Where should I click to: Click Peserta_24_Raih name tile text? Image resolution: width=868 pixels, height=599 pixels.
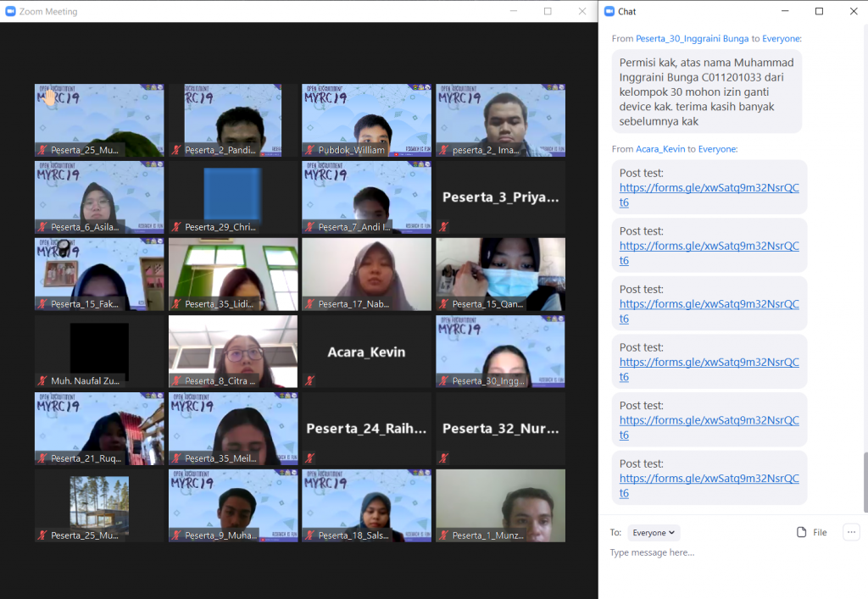point(366,429)
